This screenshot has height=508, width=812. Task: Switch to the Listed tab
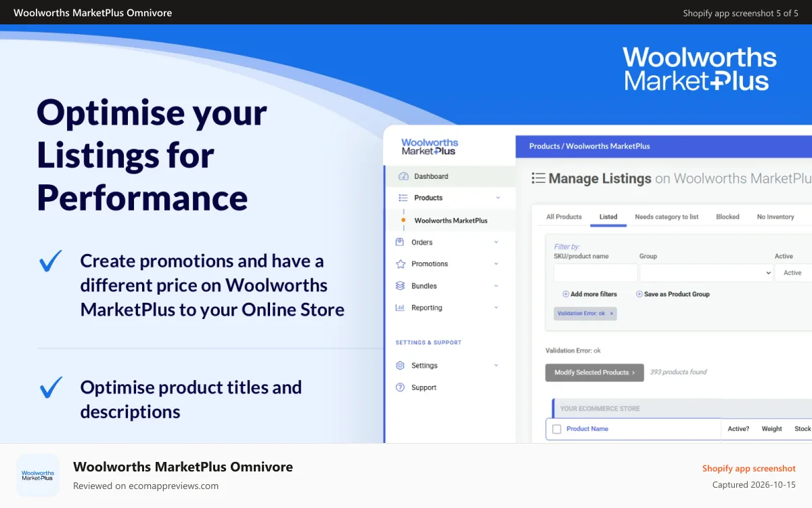click(608, 217)
